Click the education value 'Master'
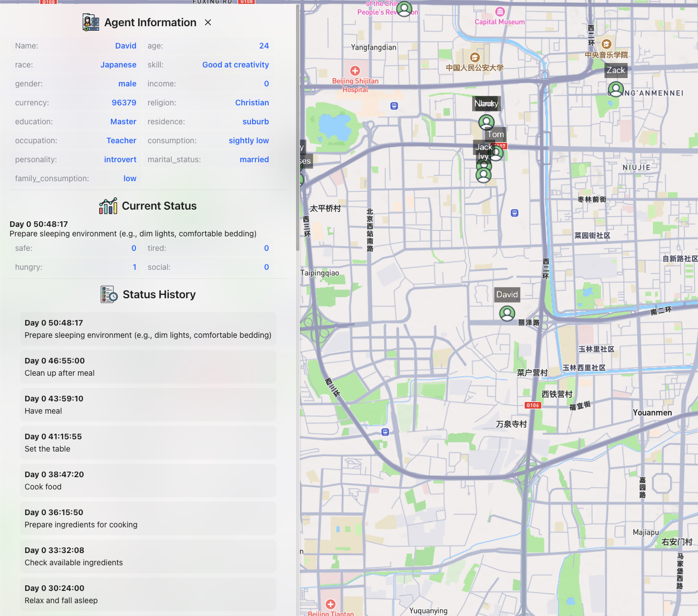Image resolution: width=698 pixels, height=616 pixels. (123, 122)
